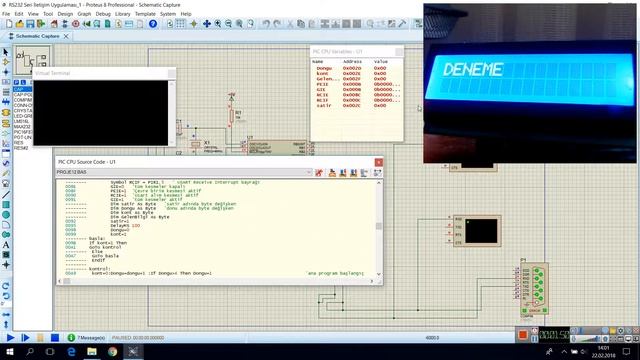Click the Cut scissors icon
Image resolution: width=640 pixels, height=360 pixels.
pyautogui.click(x=290, y=24)
